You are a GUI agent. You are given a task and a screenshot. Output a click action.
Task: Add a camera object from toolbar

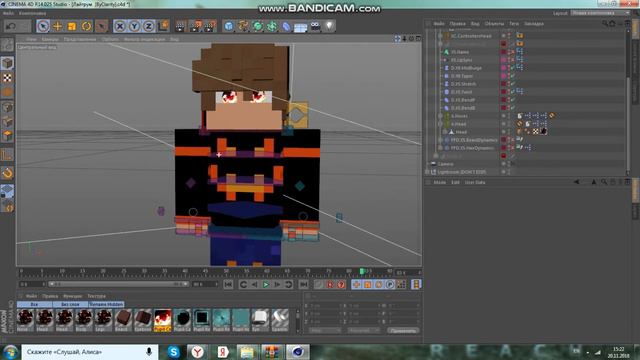pos(316,27)
